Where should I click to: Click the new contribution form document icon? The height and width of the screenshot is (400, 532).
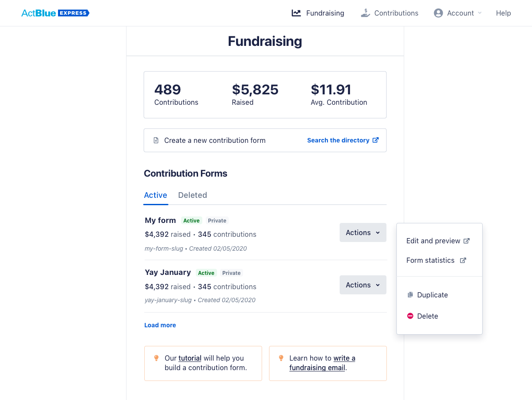156,140
